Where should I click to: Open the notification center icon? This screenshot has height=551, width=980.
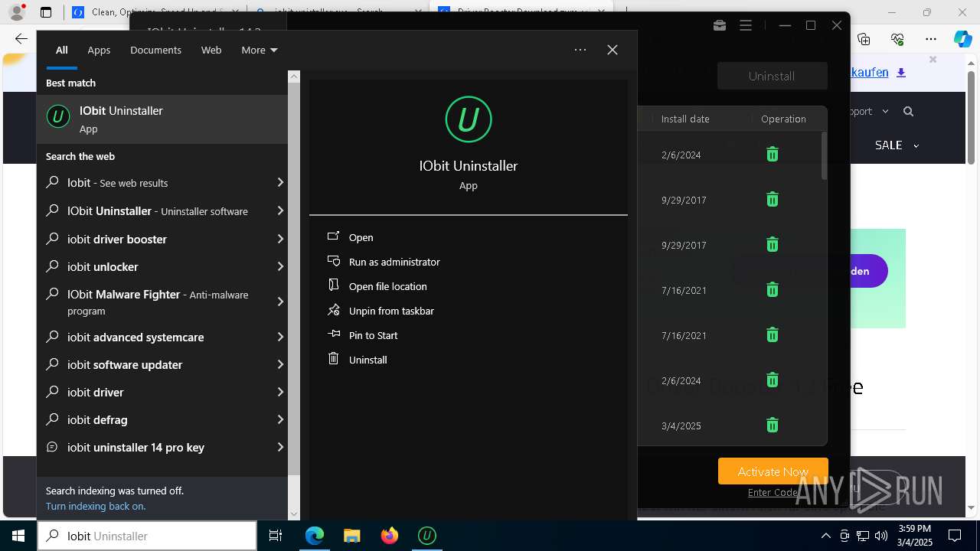[955, 536]
